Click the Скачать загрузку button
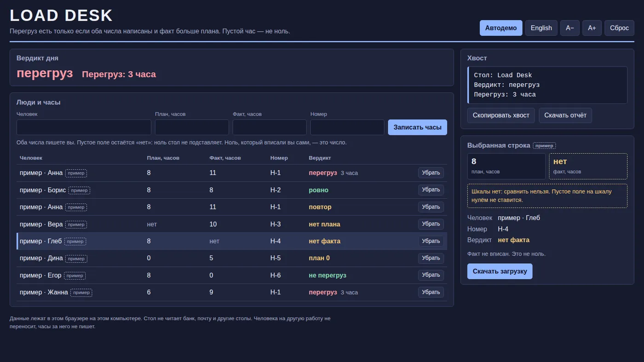This screenshot has width=644, height=362. [500, 271]
